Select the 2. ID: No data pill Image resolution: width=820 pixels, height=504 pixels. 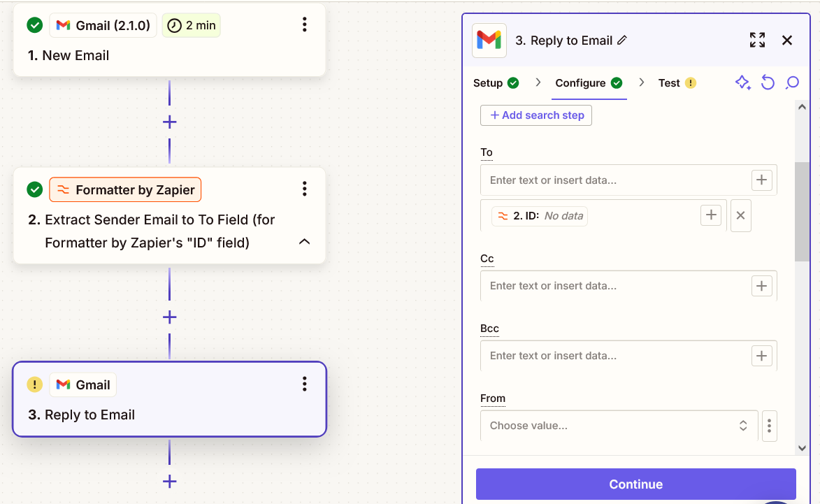pos(540,216)
